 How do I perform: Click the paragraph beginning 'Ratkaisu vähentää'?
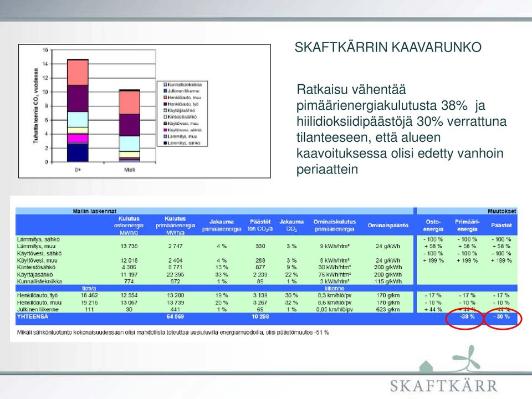401,129
